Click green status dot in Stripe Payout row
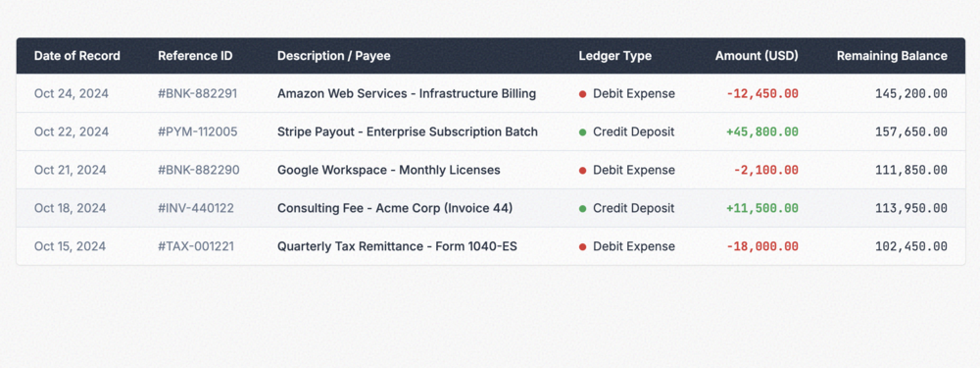 [582, 132]
